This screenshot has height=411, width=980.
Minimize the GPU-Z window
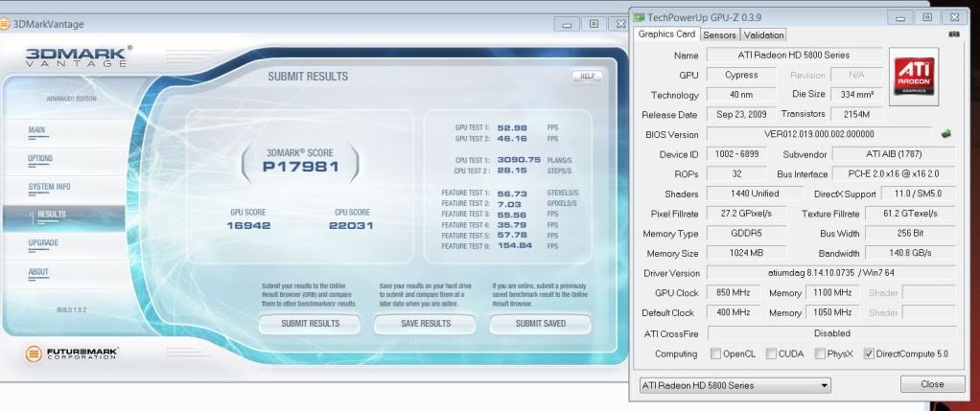tap(900, 17)
